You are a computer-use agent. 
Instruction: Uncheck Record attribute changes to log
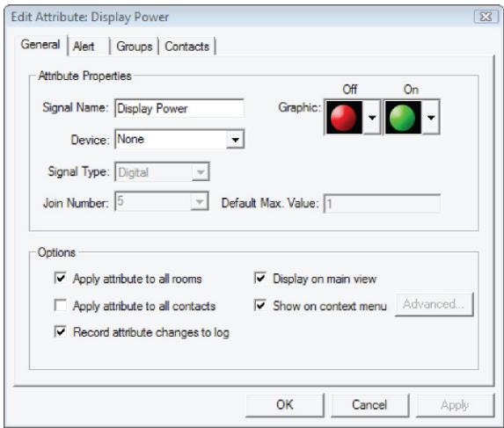pyautogui.click(x=61, y=331)
